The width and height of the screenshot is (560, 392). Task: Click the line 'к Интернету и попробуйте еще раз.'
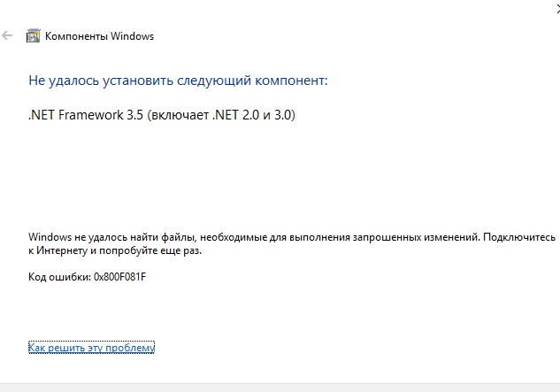[115, 250]
